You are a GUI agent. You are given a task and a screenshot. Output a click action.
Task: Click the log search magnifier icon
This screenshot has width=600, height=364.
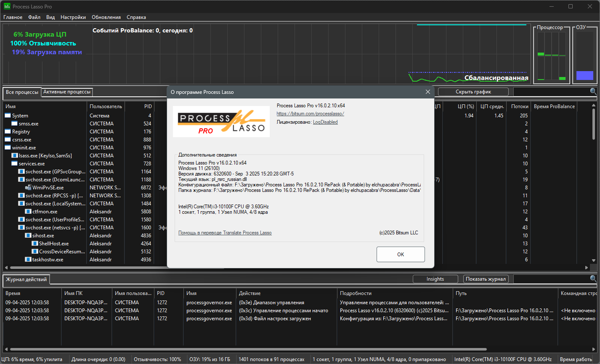point(593,279)
